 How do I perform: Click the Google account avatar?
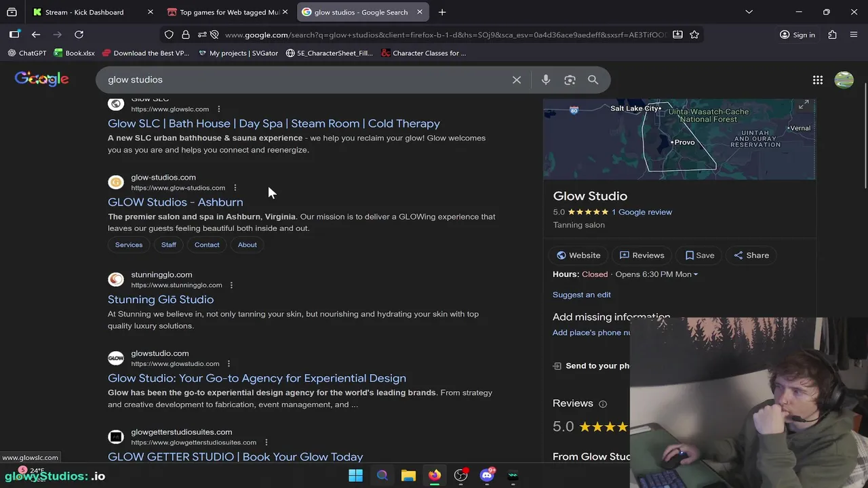point(844,80)
